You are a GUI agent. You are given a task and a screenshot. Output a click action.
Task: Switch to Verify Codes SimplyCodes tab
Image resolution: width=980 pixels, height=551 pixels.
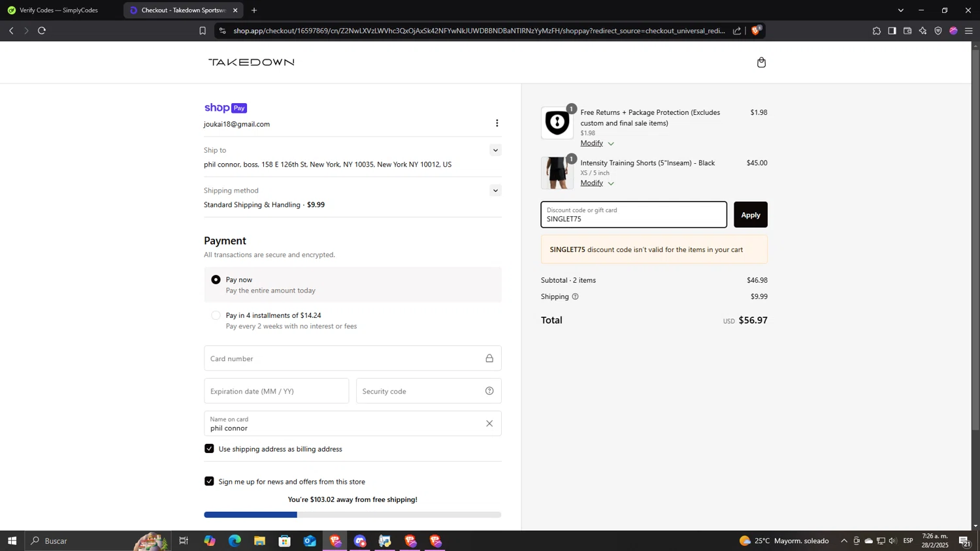(59, 10)
